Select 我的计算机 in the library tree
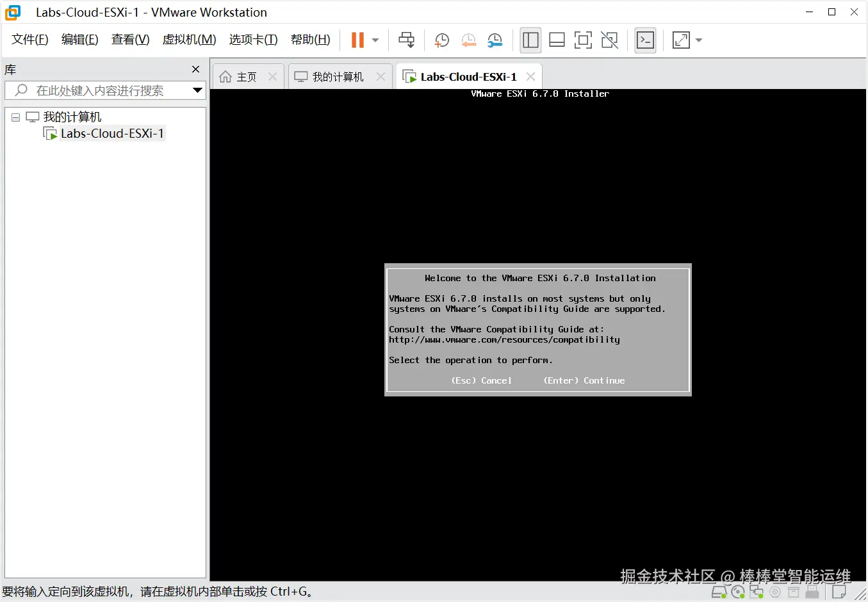868x602 pixels. tap(72, 117)
